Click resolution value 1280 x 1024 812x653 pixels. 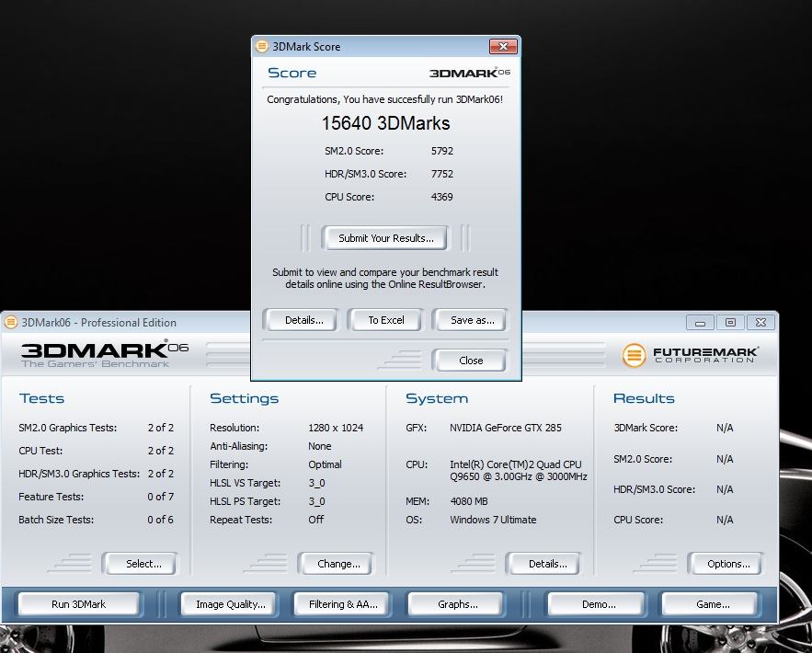click(336, 428)
